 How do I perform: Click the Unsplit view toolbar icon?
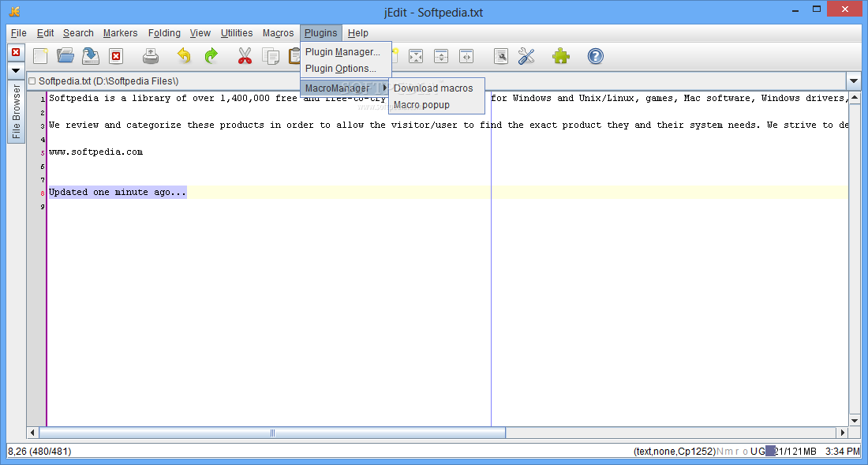click(416, 56)
